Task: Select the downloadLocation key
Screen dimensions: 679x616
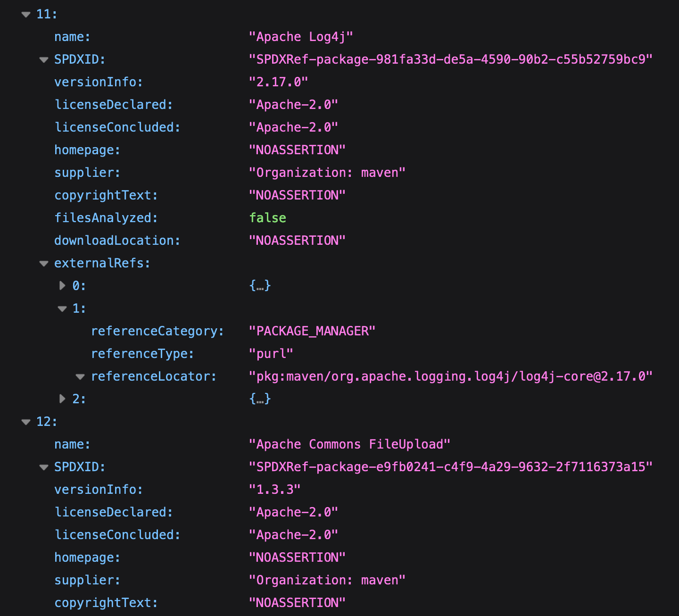Action: pyautogui.click(x=117, y=241)
